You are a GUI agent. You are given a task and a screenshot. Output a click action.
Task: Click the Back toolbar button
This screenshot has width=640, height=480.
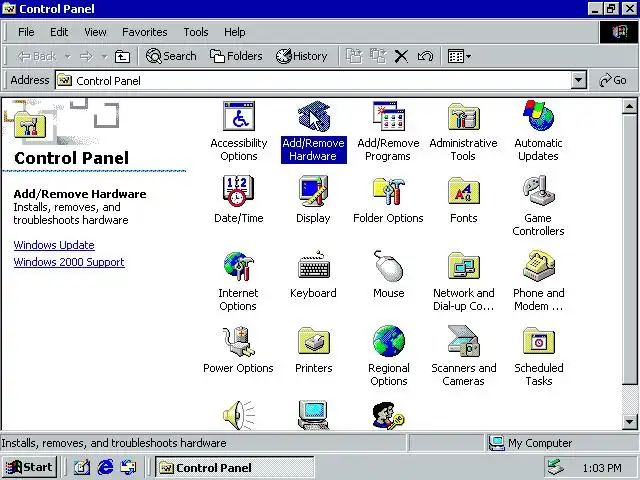[x=37, y=56]
